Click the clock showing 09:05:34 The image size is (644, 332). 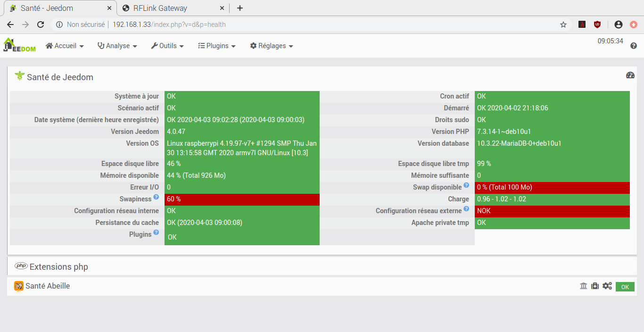611,41
